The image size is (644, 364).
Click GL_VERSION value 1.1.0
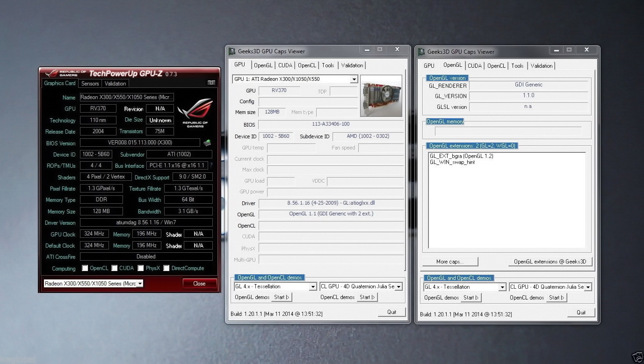coord(528,95)
